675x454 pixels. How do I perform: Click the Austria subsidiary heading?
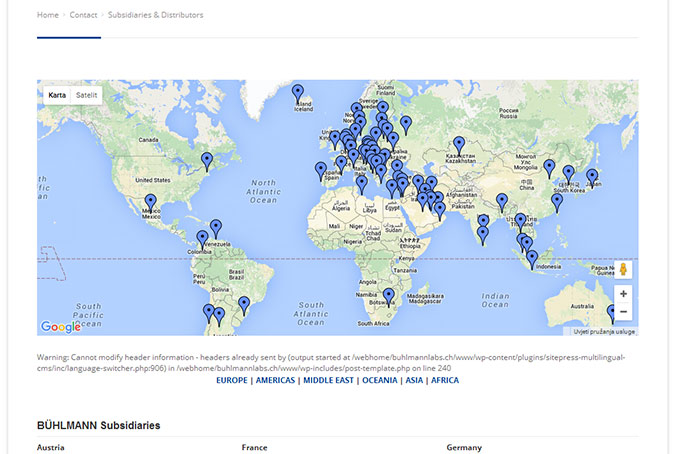pyautogui.click(x=51, y=448)
